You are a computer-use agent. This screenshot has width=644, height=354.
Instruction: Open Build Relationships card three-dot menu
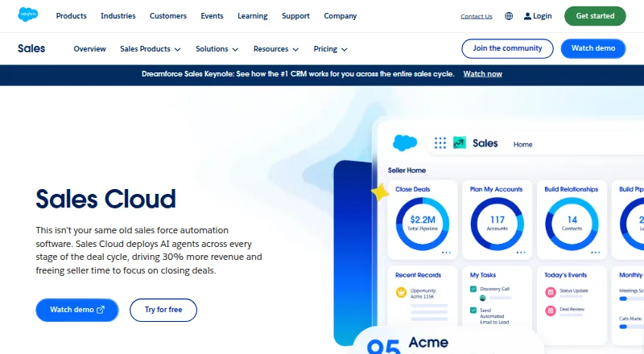(x=596, y=253)
